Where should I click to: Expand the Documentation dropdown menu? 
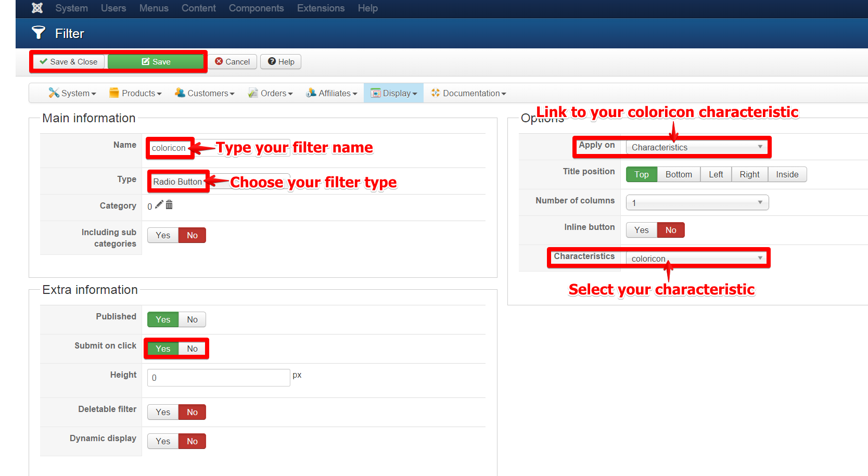click(x=468, y=93)
